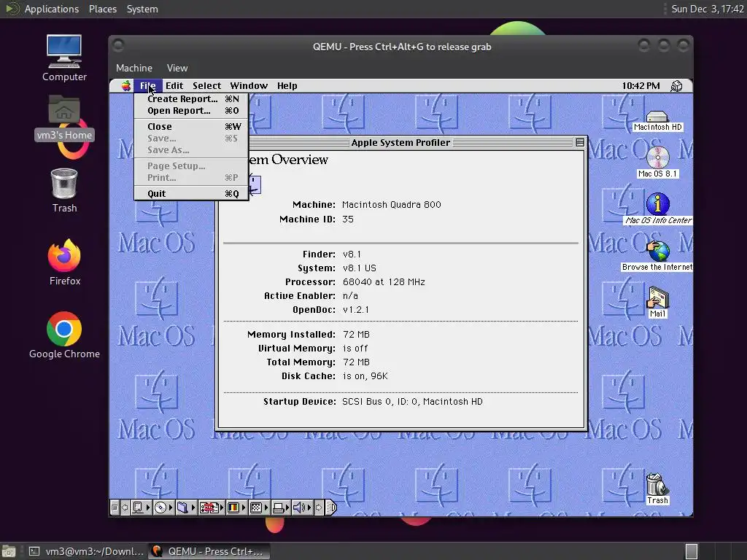Open the Window menu
The image size is (747, 560).
(x=249, y=86)
